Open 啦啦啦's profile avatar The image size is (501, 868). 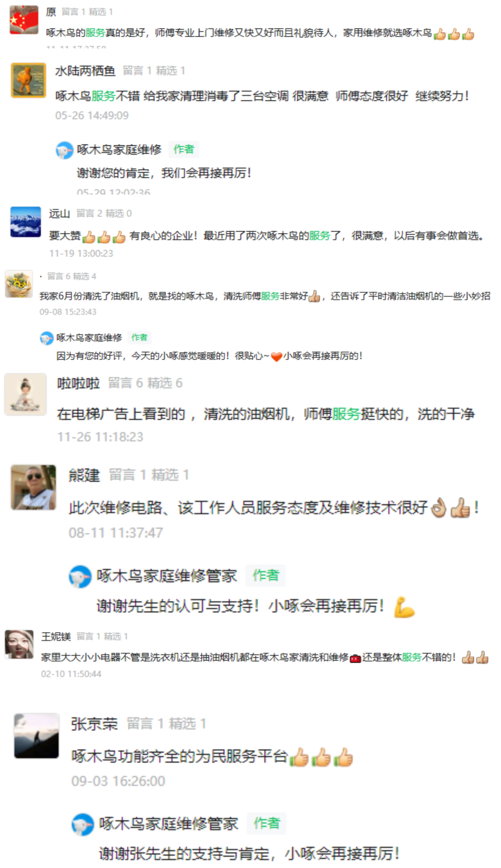click(x=26, y=394)
